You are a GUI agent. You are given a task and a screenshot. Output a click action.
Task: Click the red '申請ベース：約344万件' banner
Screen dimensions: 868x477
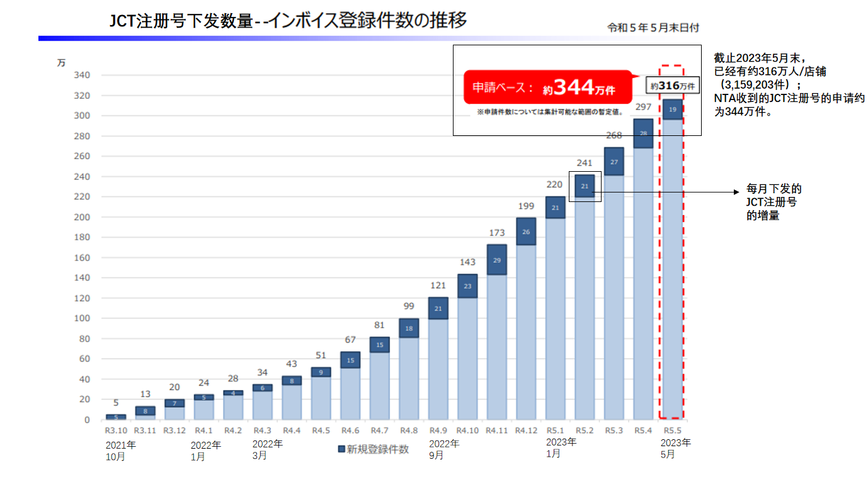[547, 87]
